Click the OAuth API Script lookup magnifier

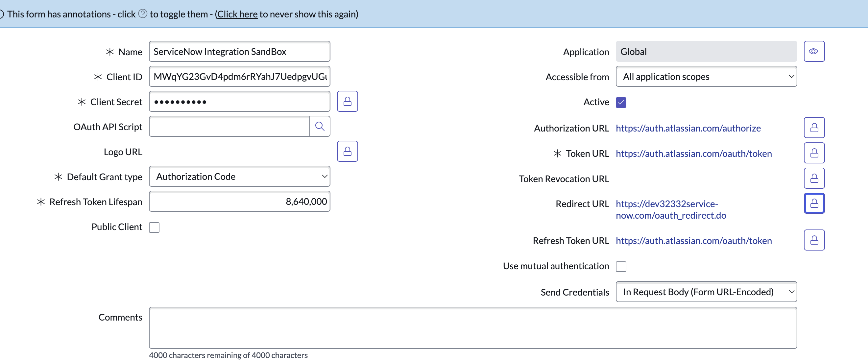[320, 126]
